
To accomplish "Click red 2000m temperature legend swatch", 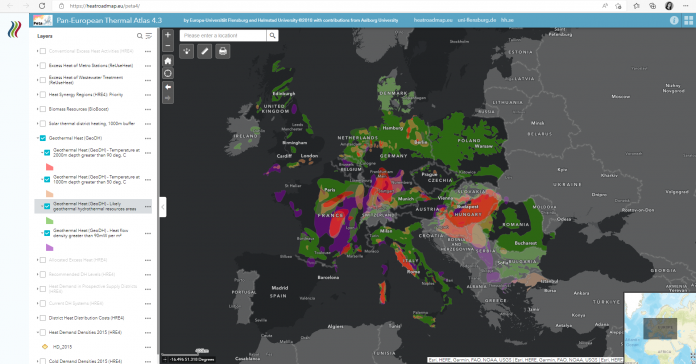I will pos(49,167).
